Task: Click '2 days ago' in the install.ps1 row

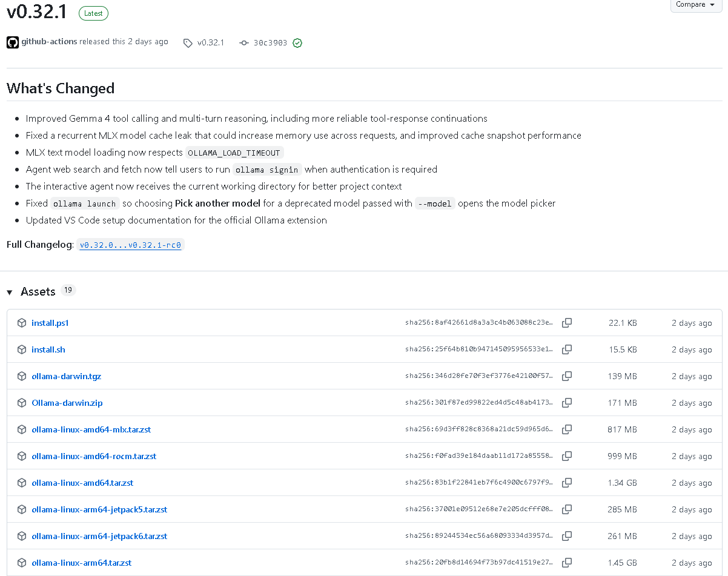Action: click(x=692, y=323)
